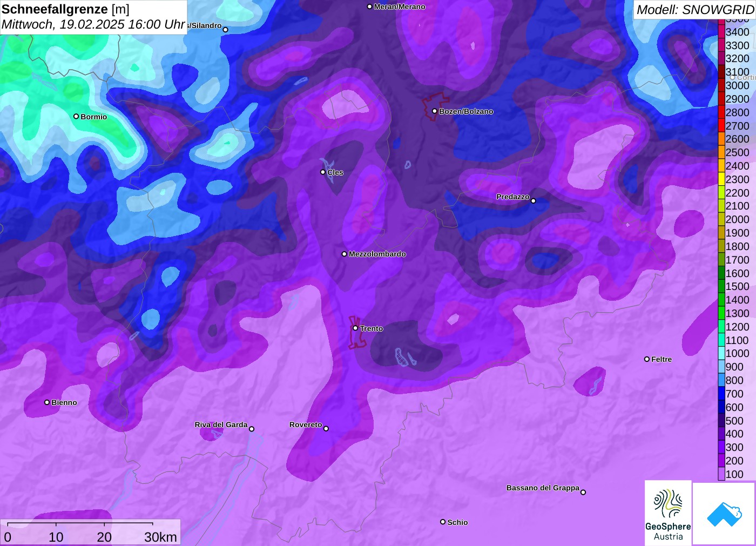This screenshot has width=756, height=546.
Task: Click the 600 m legend color swatch
Action: [721, 407]
